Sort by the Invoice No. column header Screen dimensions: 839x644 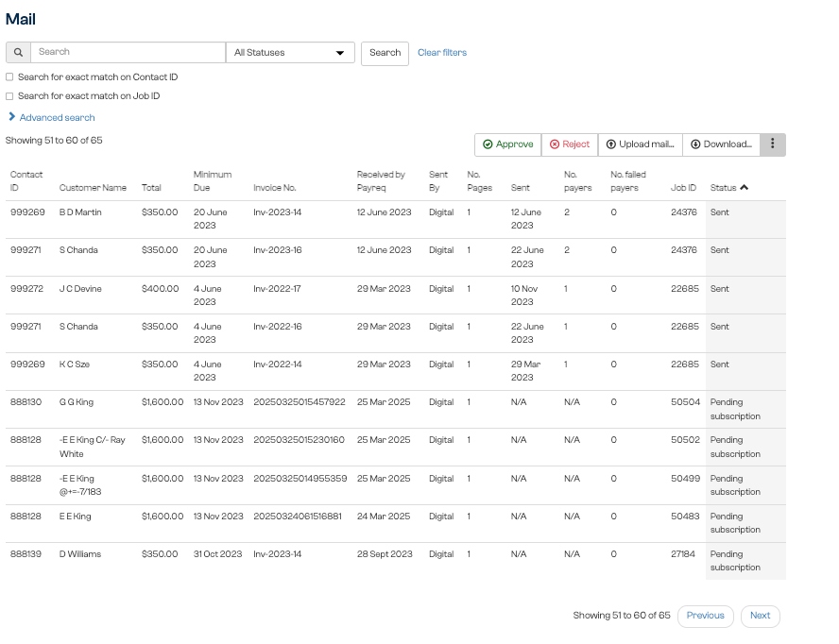pos(275,188)
